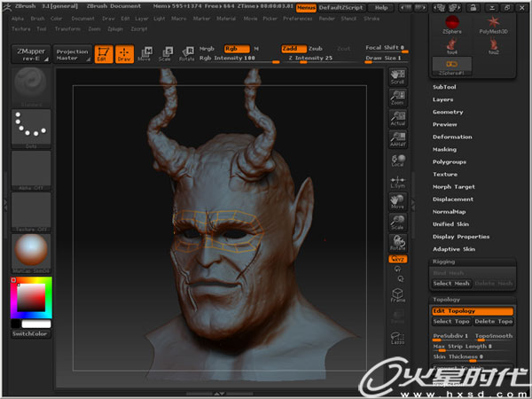The image size is (532, 399).
Task: Toggle Draw mode button
Action: tap(124, 54)
